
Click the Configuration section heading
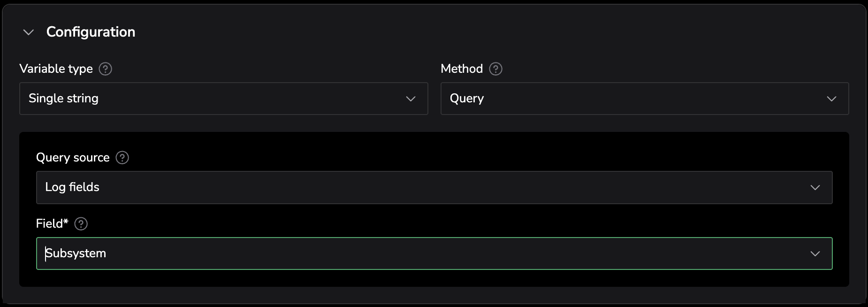91,32
